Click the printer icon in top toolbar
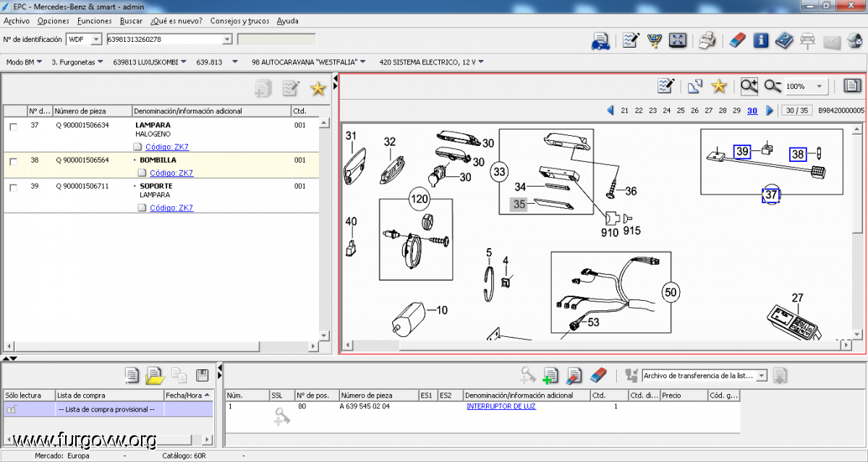The height and width of the screenshot is (462, 868). [708, 40]
